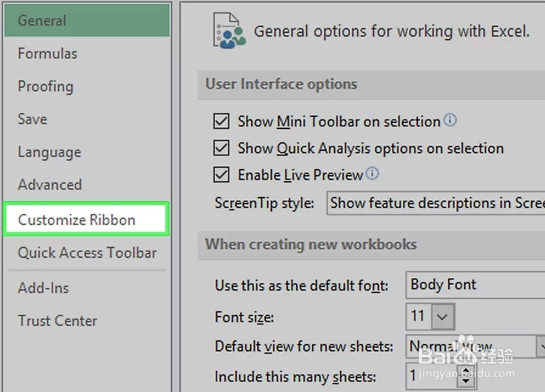This screenshot has height=392, width=545.
Task: Choose Quick Access Toolbar options
Action: coord(87,253)
